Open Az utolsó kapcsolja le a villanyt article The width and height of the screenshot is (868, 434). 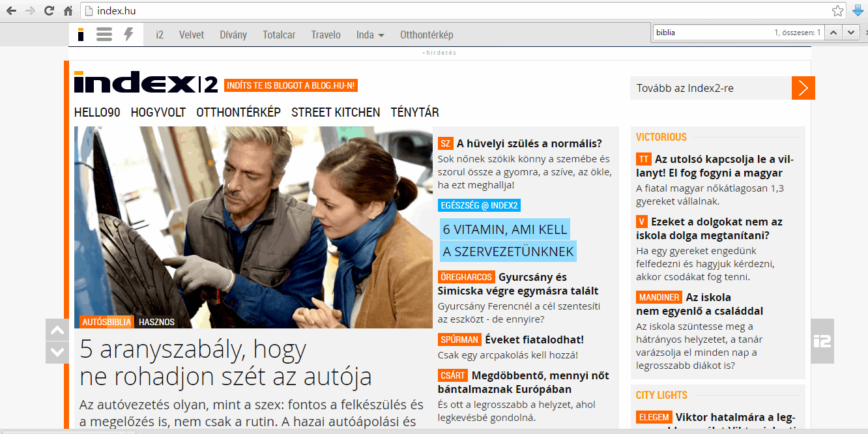point(715,166)
